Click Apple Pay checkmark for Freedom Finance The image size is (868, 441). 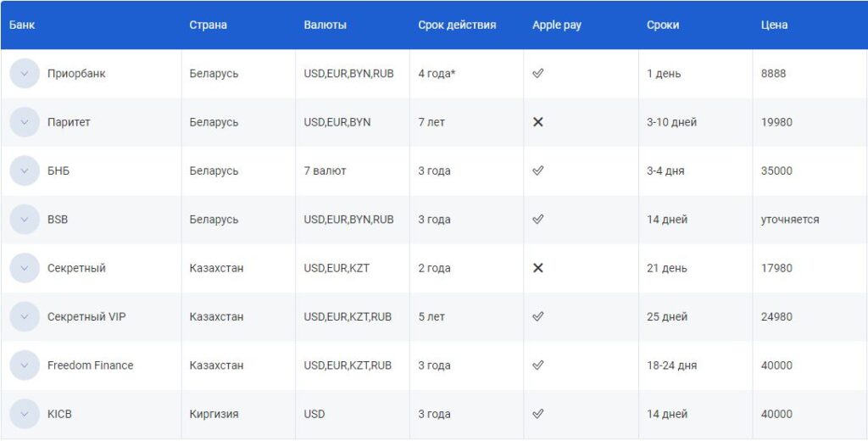[x=537, y=366]
